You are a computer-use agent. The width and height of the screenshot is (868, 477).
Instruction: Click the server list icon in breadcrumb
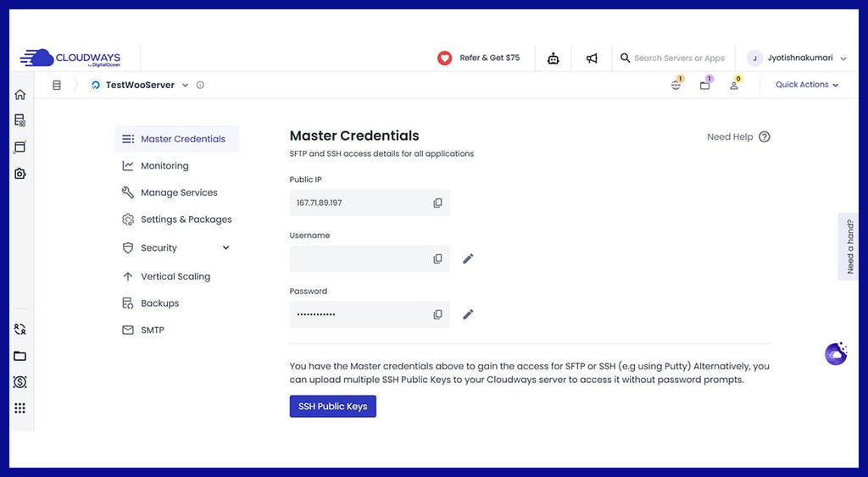point(57,86)
